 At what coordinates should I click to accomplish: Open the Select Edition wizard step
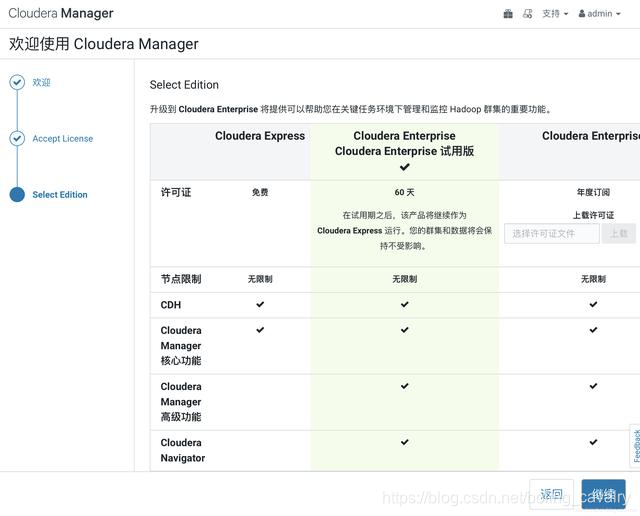pos(60,195)
